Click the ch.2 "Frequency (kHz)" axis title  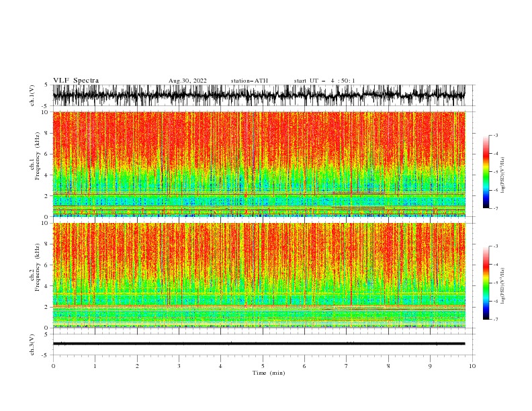(38, 267)
